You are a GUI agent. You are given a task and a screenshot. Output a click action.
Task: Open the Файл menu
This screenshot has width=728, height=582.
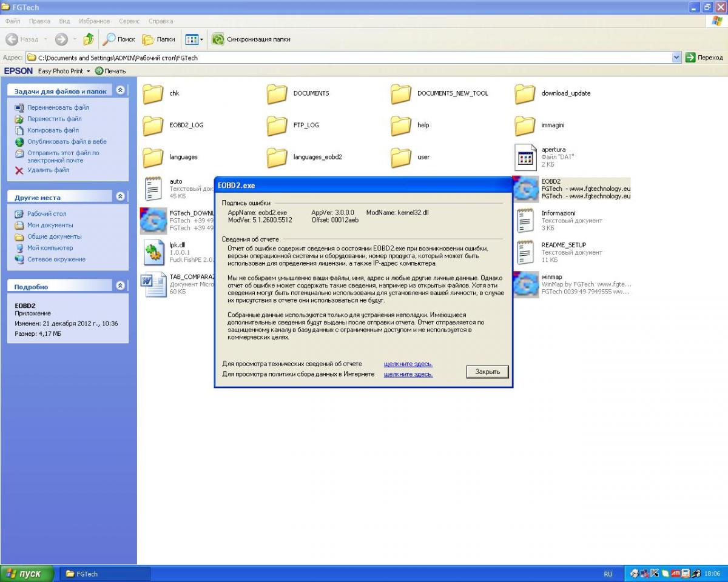pyautogui.click(x=13, y=21)
